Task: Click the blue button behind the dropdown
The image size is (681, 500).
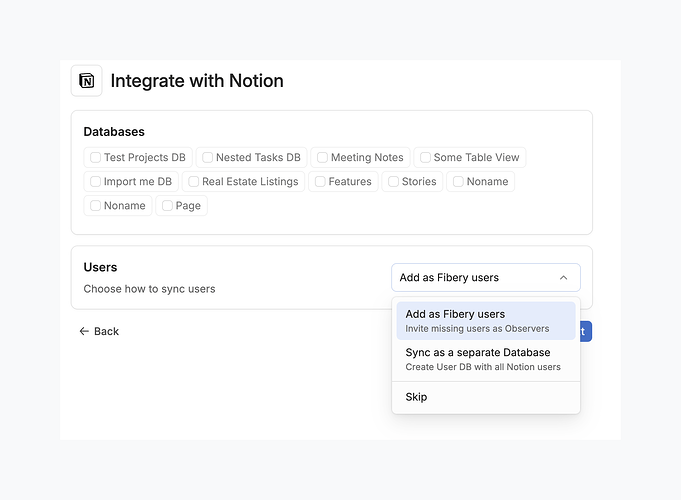Action: [x=587, y=331]
